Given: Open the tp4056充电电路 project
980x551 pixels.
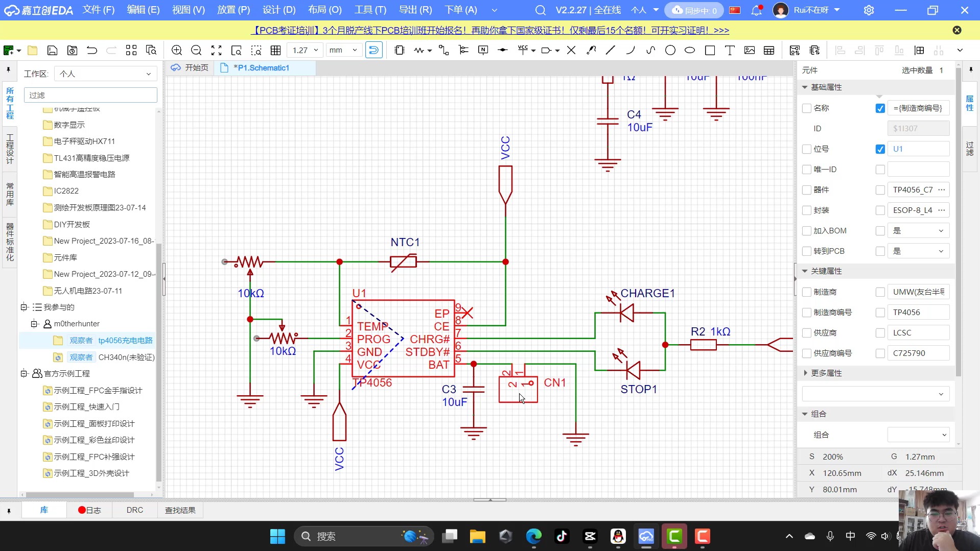Looking at the screenshot, I should pyautogui.click(x=125, y=341).
